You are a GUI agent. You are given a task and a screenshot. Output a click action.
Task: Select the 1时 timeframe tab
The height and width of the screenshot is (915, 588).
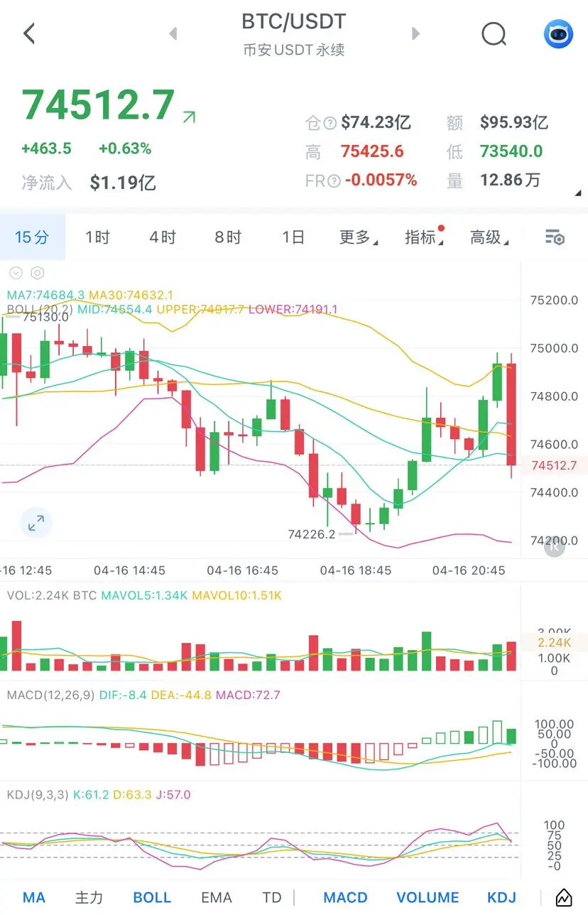[98, 237]
